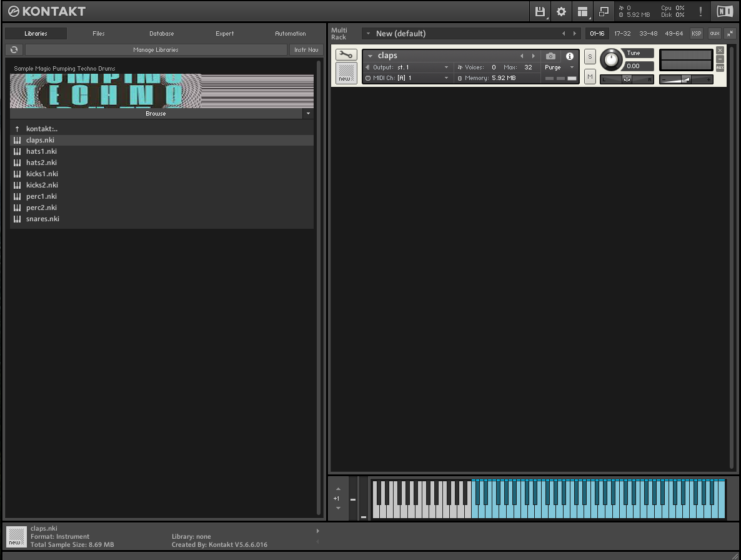Switch to the Expert tab
This screenshot has width=741, height=560.
pos(224,34)
